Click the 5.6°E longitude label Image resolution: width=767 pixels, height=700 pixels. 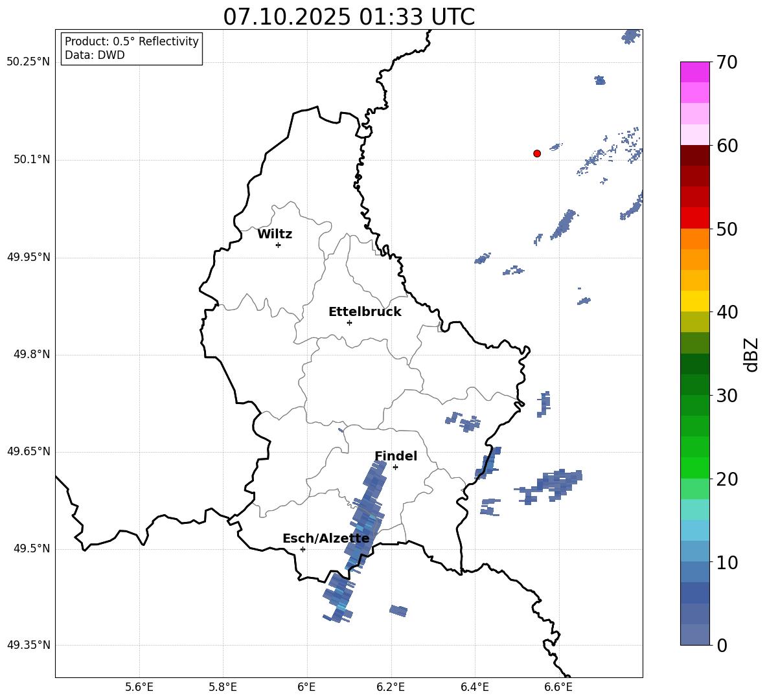point(139,687)
